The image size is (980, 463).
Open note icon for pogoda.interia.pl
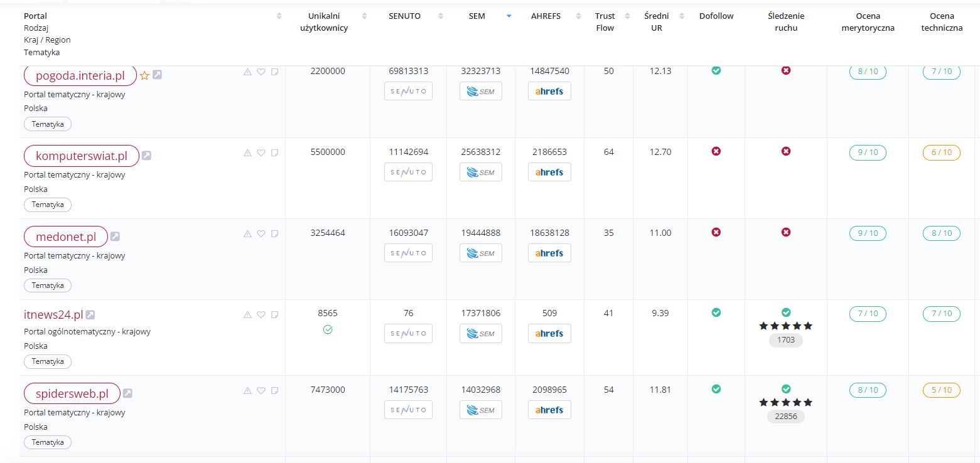pos(274,72)
